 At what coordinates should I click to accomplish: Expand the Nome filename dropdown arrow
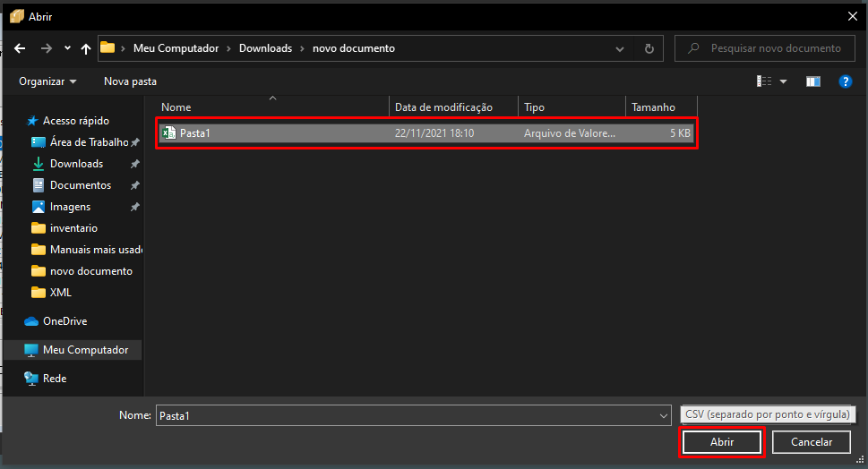664,416
